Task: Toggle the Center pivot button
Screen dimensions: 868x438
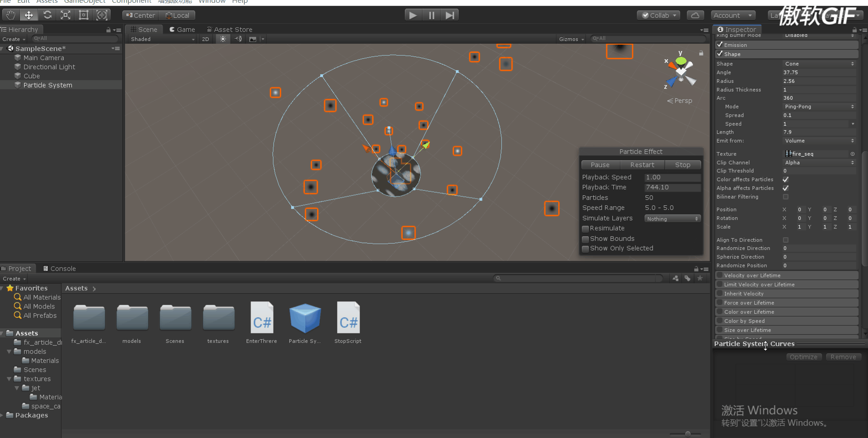Action: click(x=141, y=15)
